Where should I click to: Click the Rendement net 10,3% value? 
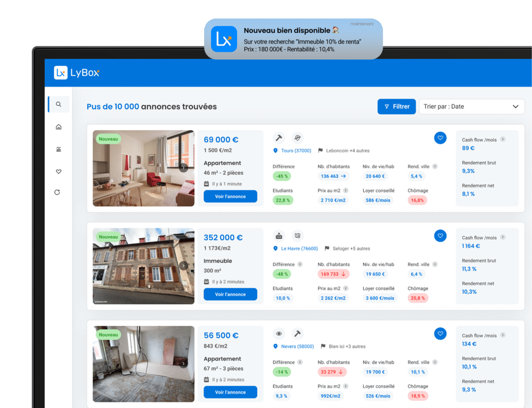click(x=469, y=292)
